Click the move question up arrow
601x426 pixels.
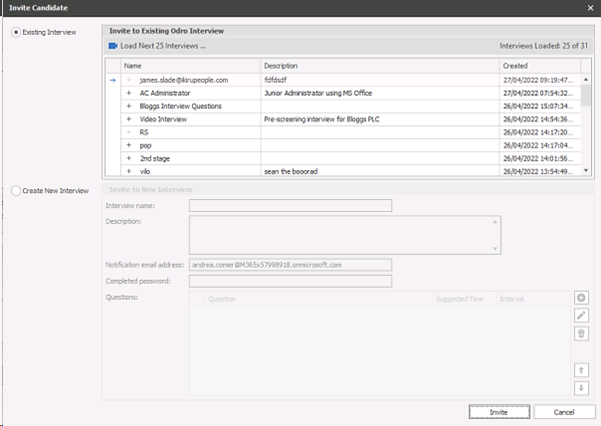tap(582, 369)
